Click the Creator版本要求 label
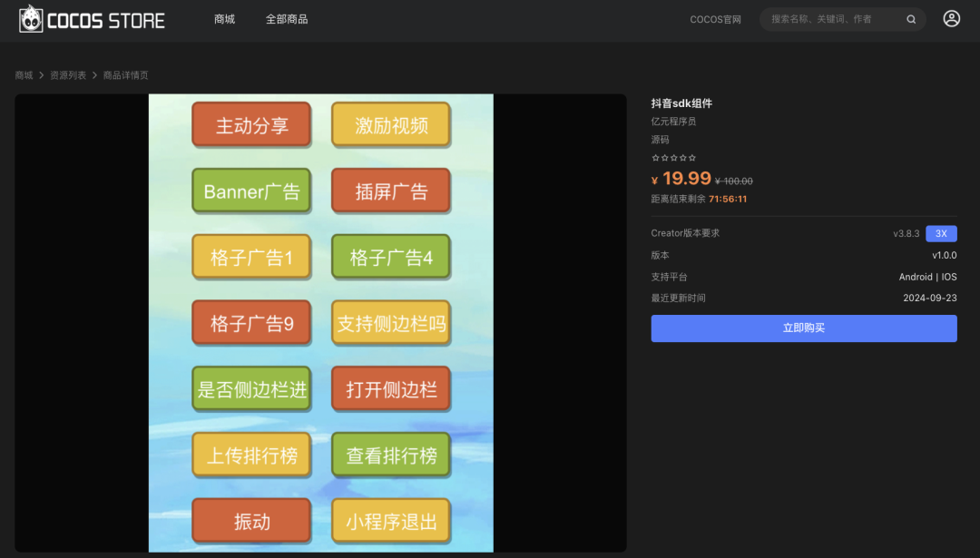The image size is (980, 558). [x=685, y=233]
